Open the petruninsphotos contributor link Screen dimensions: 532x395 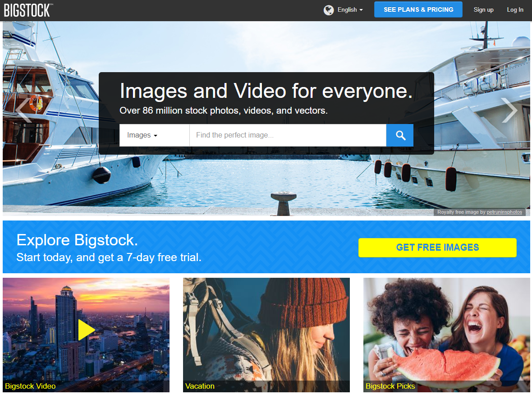pyautogui.click(x=504, y=212)
